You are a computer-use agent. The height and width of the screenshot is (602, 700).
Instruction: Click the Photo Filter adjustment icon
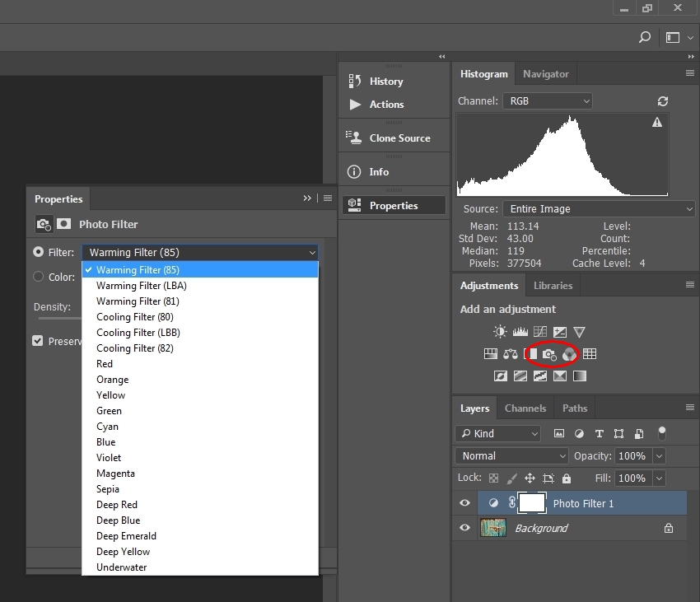[x=549, y=354]
